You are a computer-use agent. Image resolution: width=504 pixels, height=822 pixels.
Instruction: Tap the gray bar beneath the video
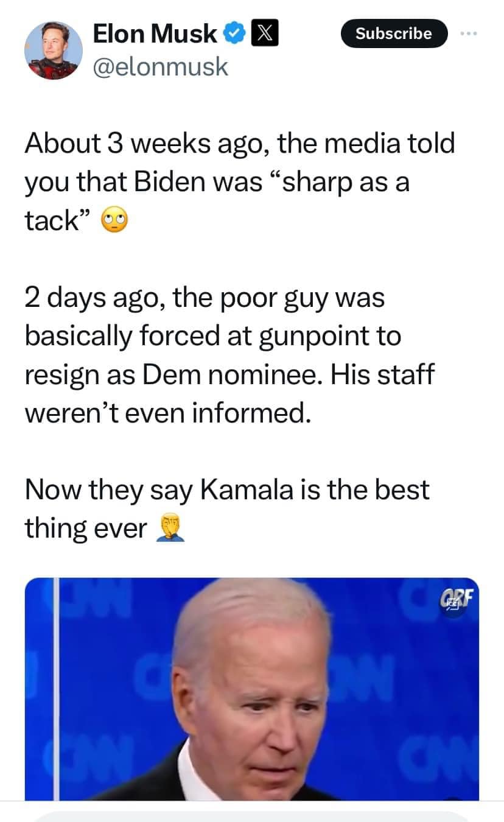point(252,817)
